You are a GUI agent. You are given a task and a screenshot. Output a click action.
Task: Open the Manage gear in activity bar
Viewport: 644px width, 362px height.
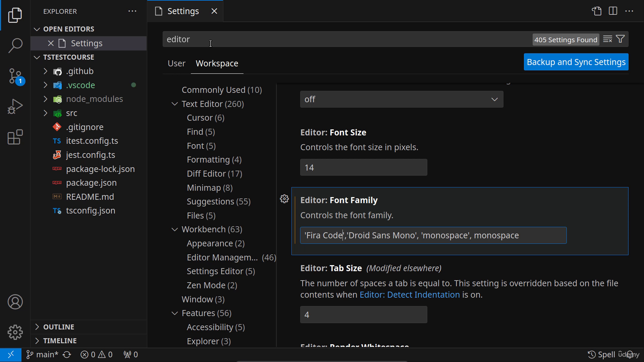[x=15, y=332]
